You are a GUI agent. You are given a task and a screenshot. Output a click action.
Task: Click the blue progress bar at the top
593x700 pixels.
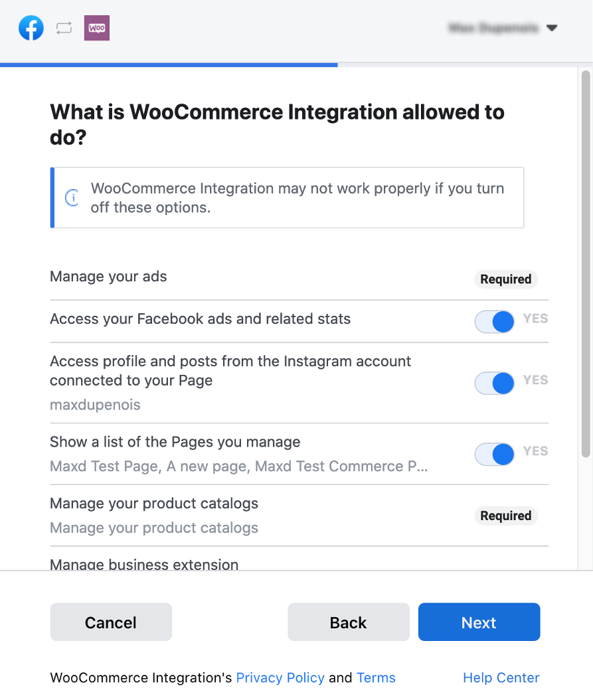(169, 64)
